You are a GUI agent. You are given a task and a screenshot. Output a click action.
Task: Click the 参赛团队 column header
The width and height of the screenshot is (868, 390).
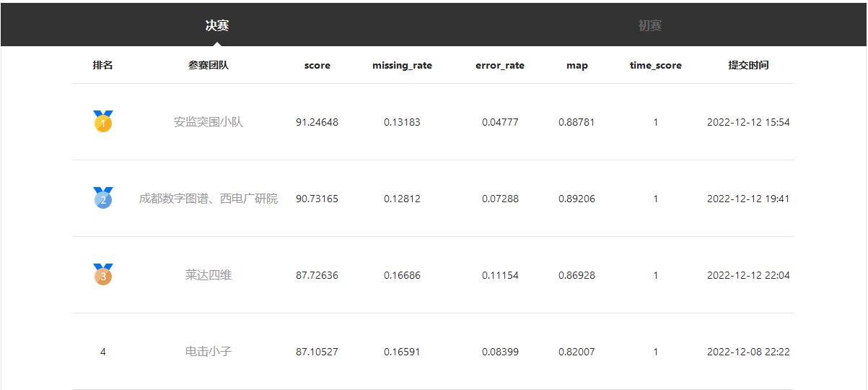[209, 66]
